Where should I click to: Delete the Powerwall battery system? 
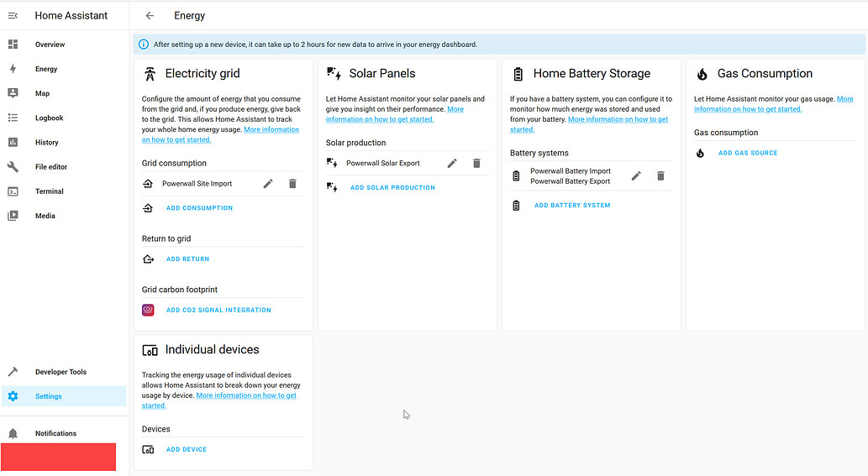(x=660, y=175)
